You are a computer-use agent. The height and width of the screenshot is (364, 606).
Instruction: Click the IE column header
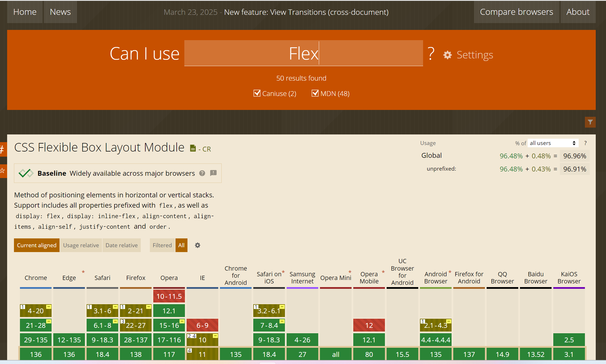(202, 278)
